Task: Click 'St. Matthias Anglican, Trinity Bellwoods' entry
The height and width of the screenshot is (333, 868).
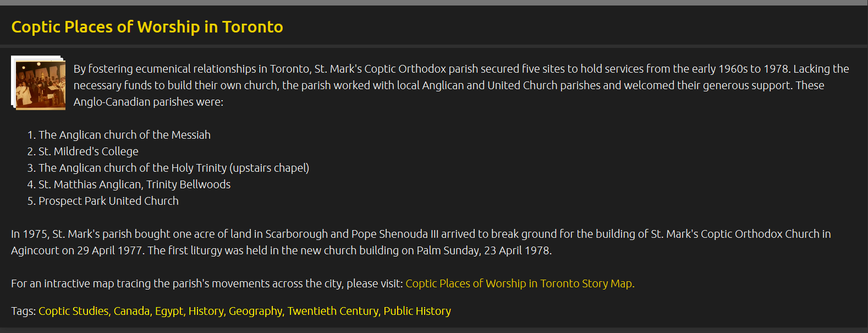Action: click(x=134, y=184)
